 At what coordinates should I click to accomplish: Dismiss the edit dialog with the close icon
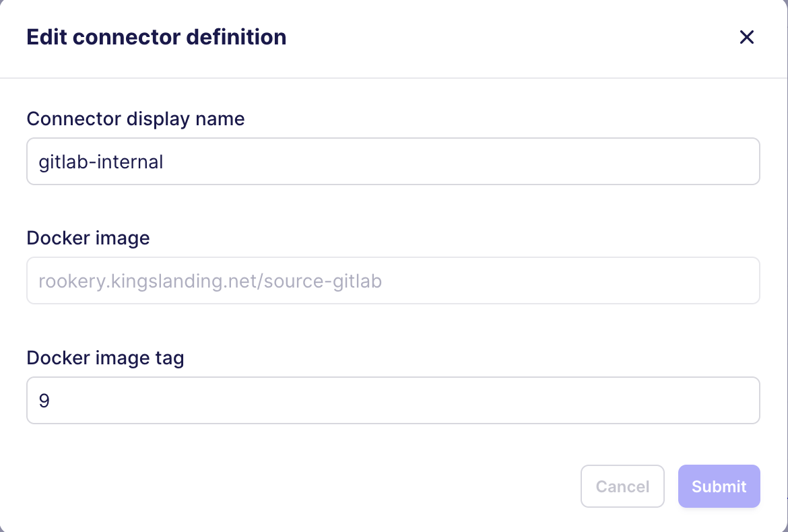coord(746,37)
